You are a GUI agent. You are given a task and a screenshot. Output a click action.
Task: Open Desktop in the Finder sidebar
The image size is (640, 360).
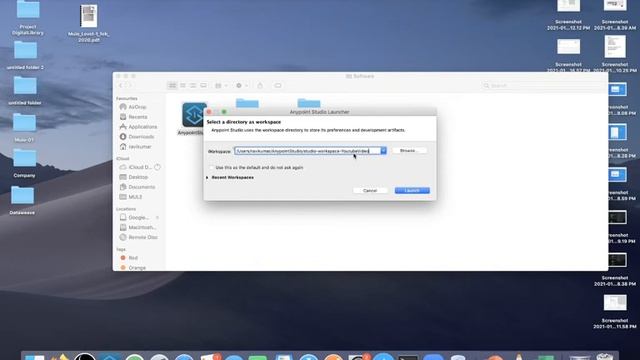tap(139, 177)
